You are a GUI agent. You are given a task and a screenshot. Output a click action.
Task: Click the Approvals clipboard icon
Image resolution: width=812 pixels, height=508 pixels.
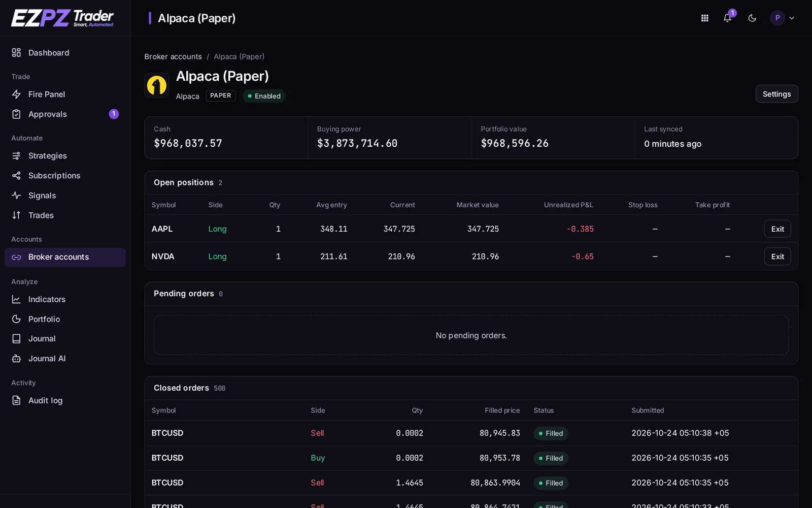(16, 114)
